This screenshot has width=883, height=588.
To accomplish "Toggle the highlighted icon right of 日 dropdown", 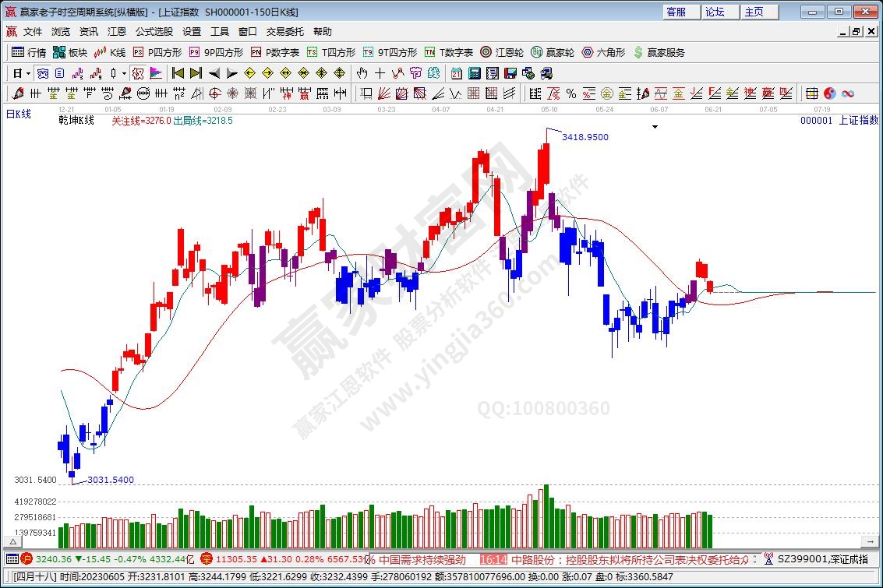I will pos(43,73).
